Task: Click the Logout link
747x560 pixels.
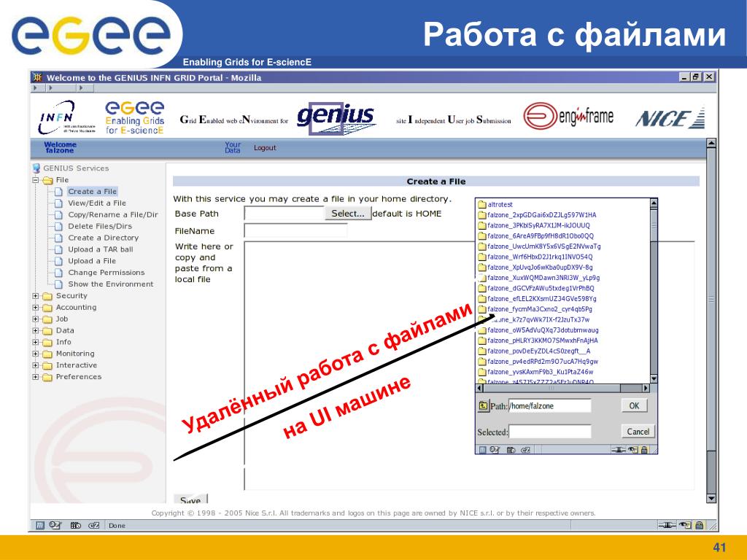Action: click(265, 147)
